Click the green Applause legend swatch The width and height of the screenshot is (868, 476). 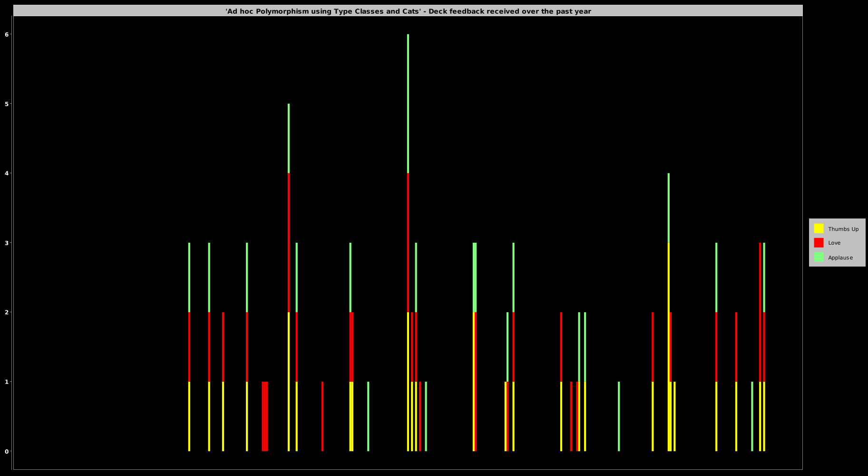[x=819, y=257]
